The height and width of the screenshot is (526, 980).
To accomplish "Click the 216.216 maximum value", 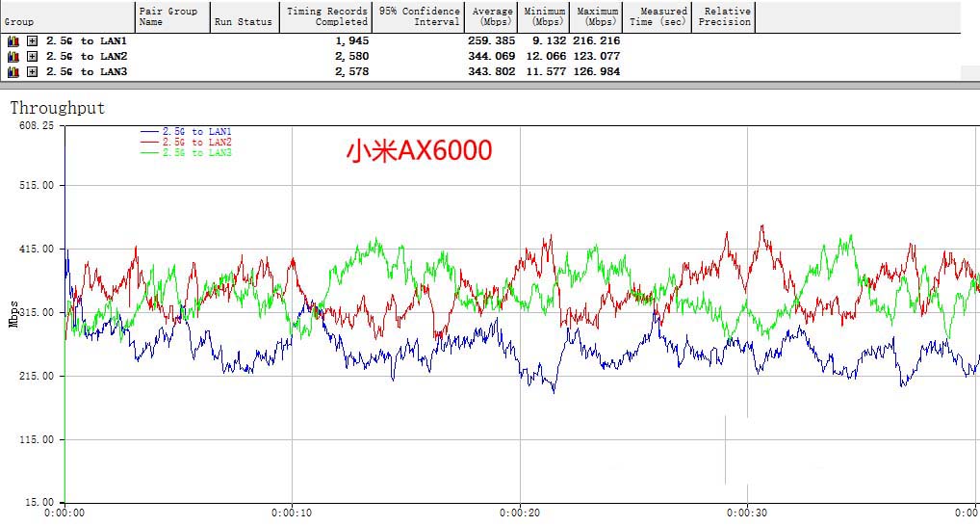I will (596, 40).
